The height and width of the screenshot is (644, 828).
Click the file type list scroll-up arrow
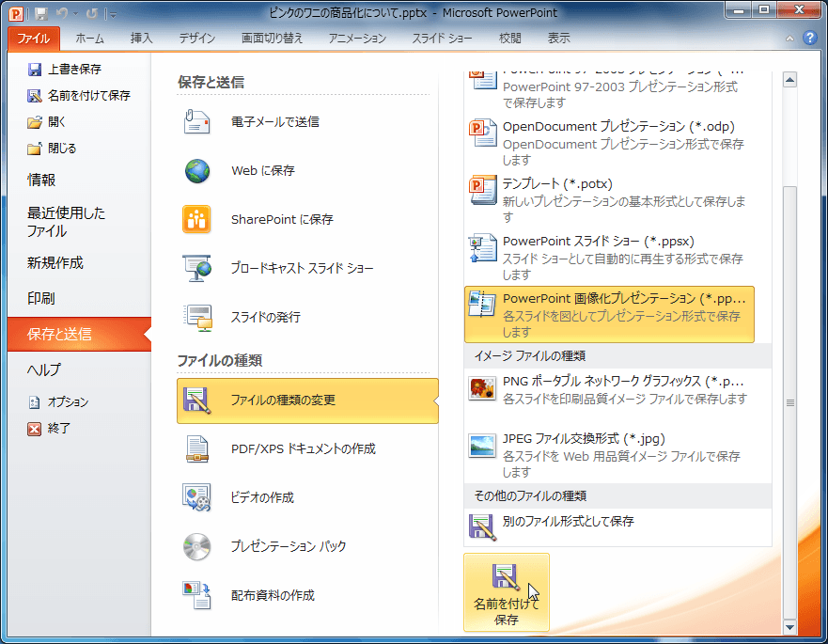(790, 80)
